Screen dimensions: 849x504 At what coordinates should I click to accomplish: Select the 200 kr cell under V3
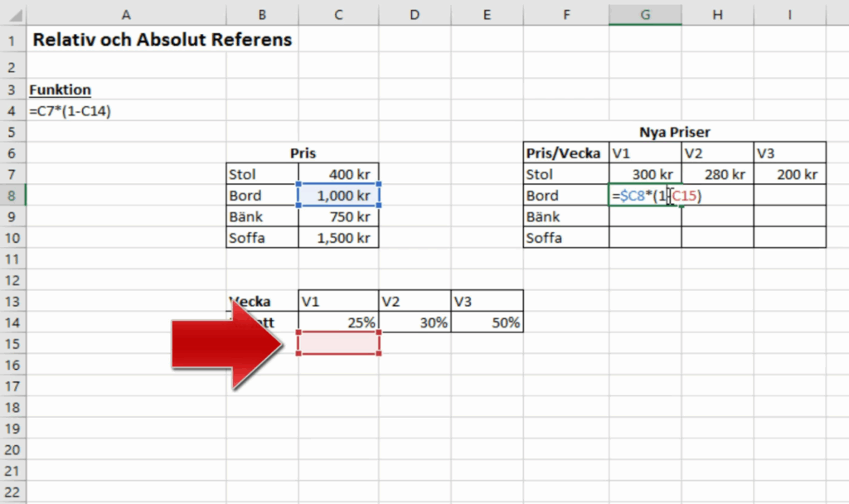pyautogui.click(x=789, y=174)
